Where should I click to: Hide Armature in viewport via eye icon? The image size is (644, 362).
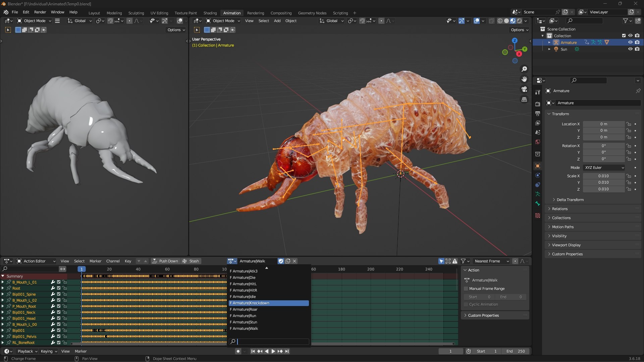coord(630,42)
